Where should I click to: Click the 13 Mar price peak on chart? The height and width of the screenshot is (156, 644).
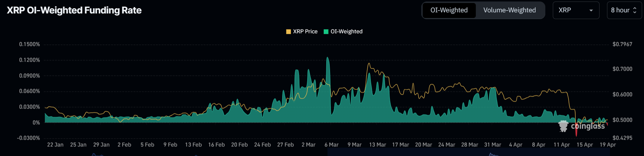click(369, 64)
